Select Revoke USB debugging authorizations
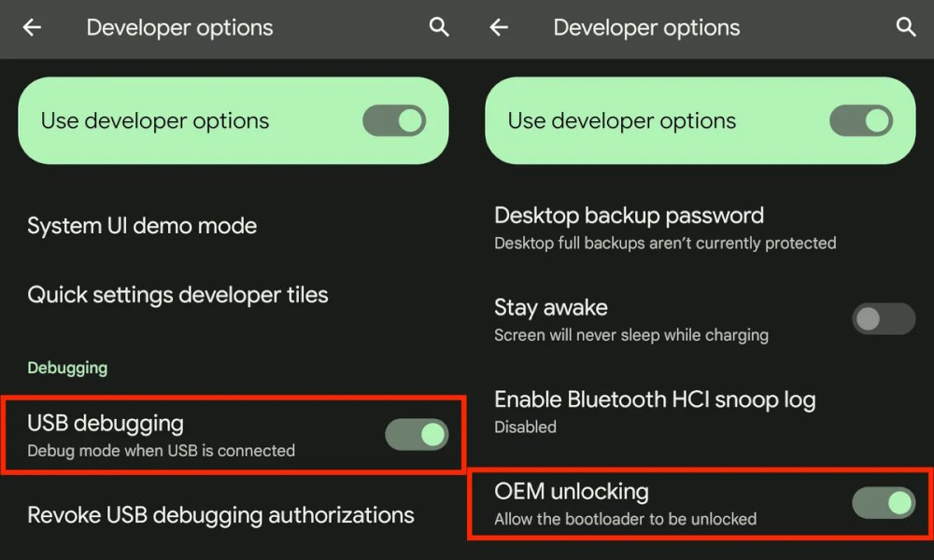934x560 pixels. (x=233, y=515)
